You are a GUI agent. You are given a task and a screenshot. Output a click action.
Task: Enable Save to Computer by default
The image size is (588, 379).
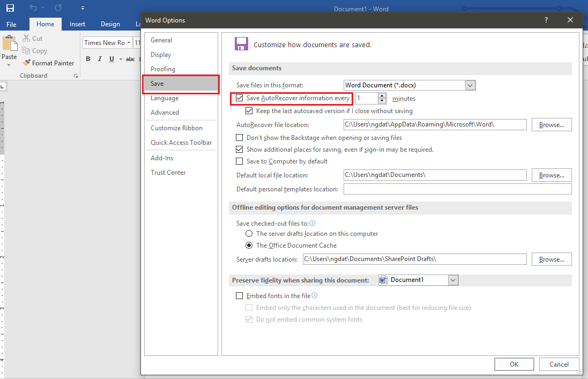pyautogui.click(x=239, y=161)
